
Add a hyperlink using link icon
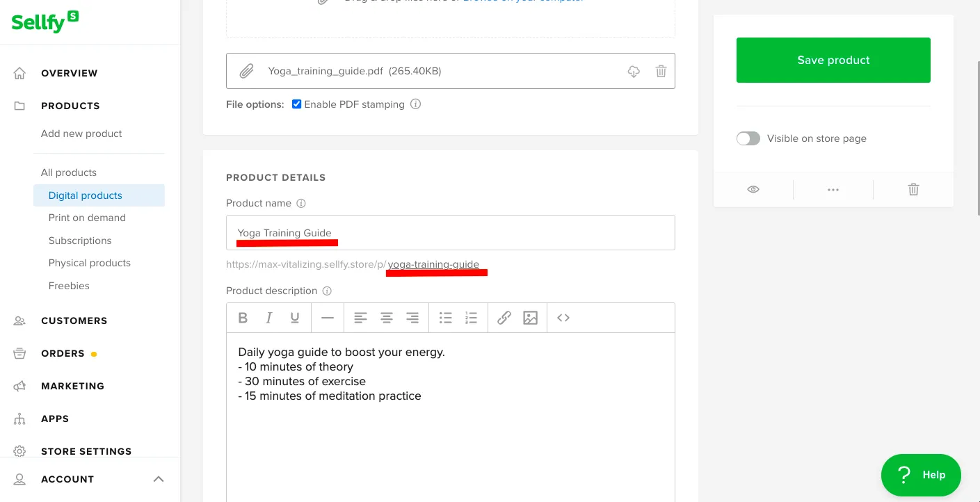click(x=504, y=318)
